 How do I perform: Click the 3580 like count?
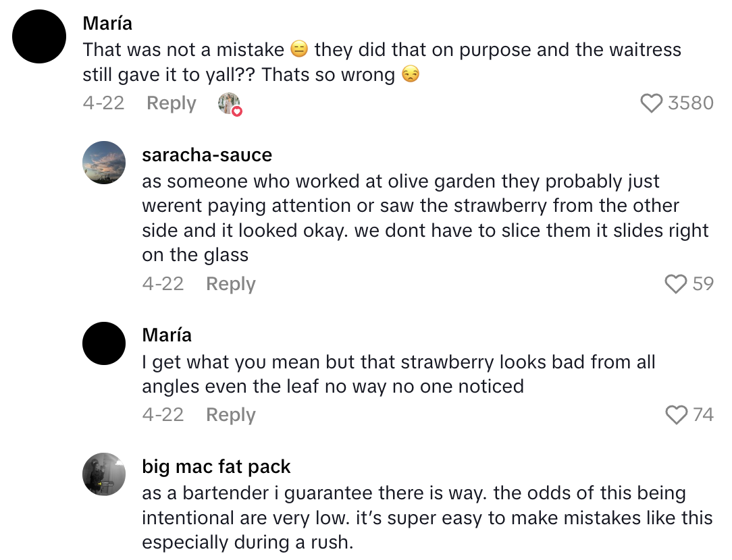tap(690, 103)
